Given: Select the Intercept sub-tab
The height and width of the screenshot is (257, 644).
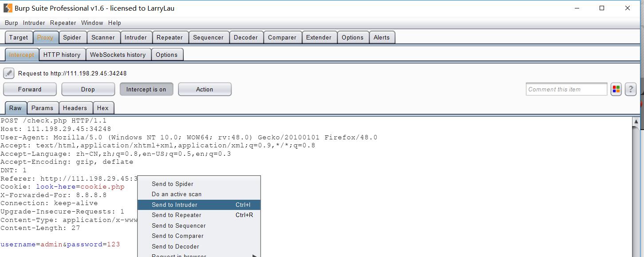Looking at the screenshot, I should click(x=21, y=55).
